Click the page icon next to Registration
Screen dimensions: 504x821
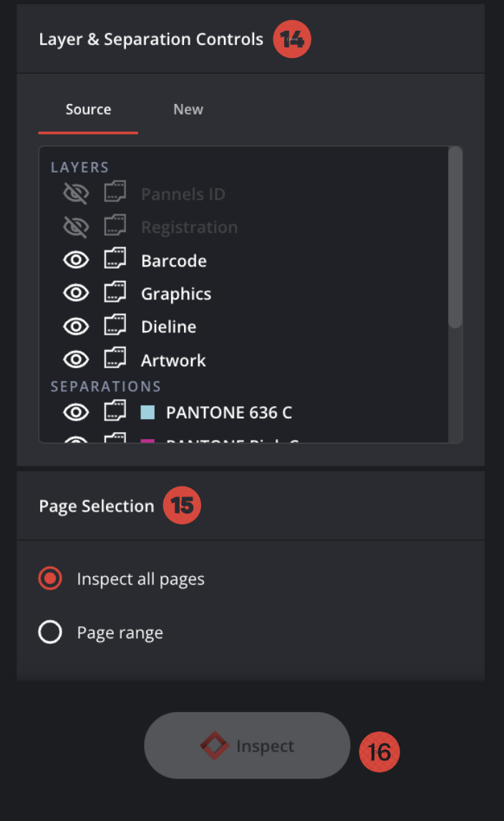[115, 226]
